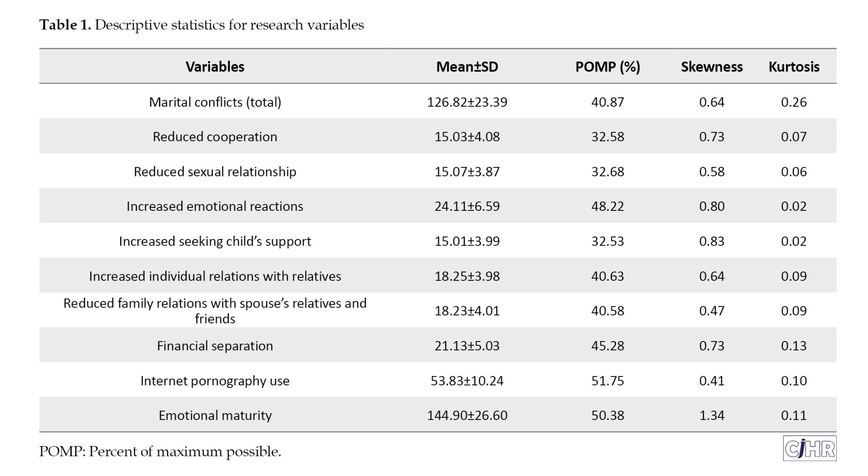Select the Reduced cooperation row label
Image resolution: width=868 pixels, height=476 pixels.
[215, 137]
